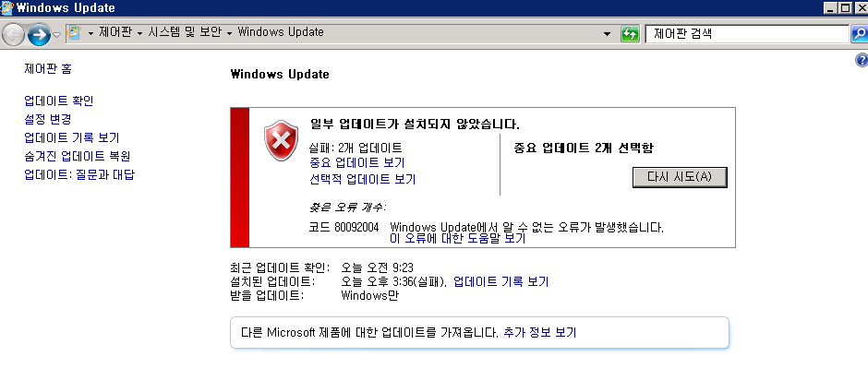Open the address bar history dropdown
Screen dimensions: 868x392
point(608,34)
